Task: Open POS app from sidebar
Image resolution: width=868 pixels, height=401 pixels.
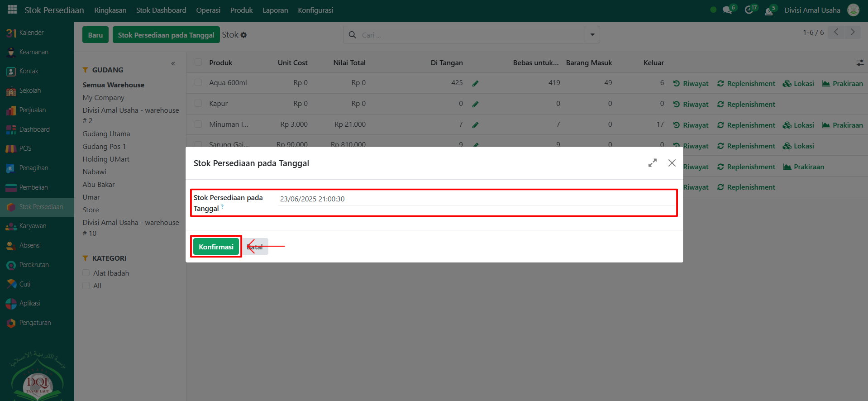Action: pyautogui.click(x=25, y=148)
